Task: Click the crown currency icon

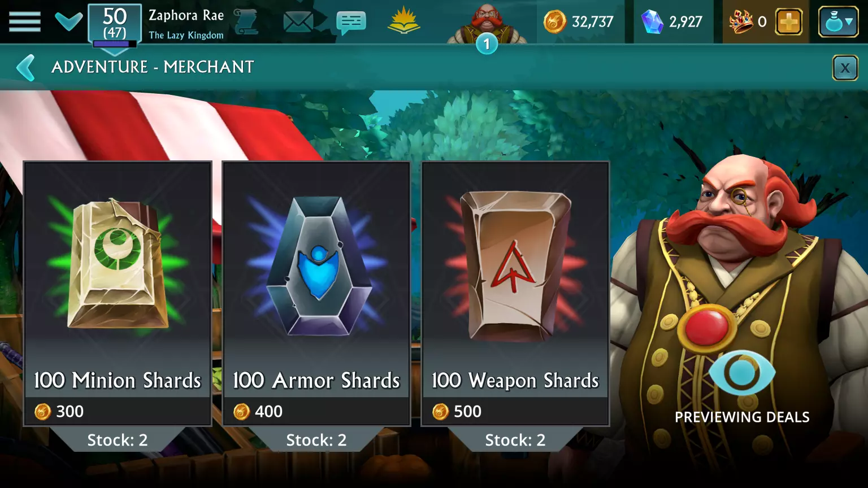Action: tap(741, 22)
